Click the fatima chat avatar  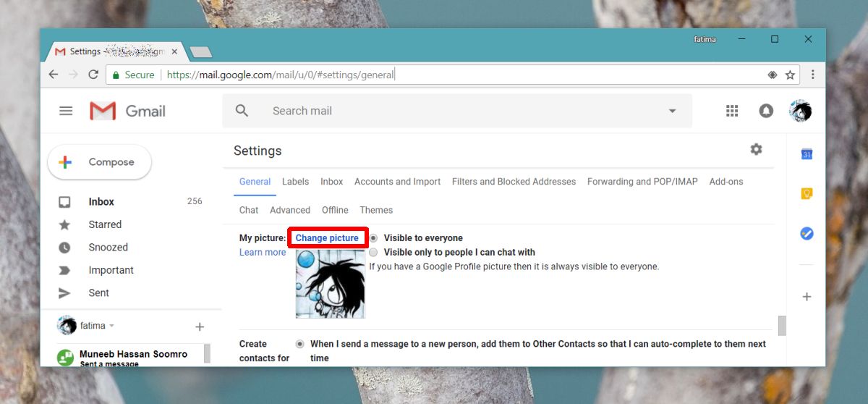67,326
